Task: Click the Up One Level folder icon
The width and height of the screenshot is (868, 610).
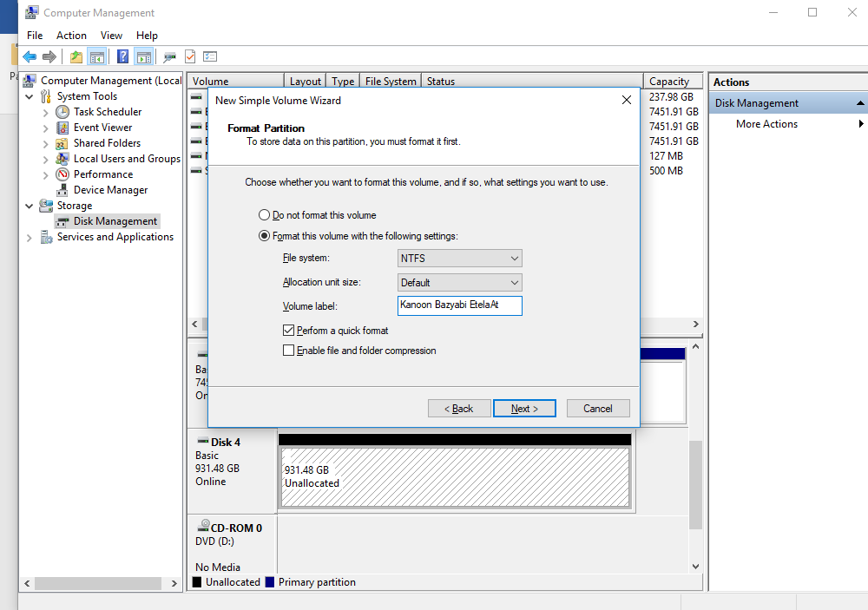Action: (x=76, y=57)
